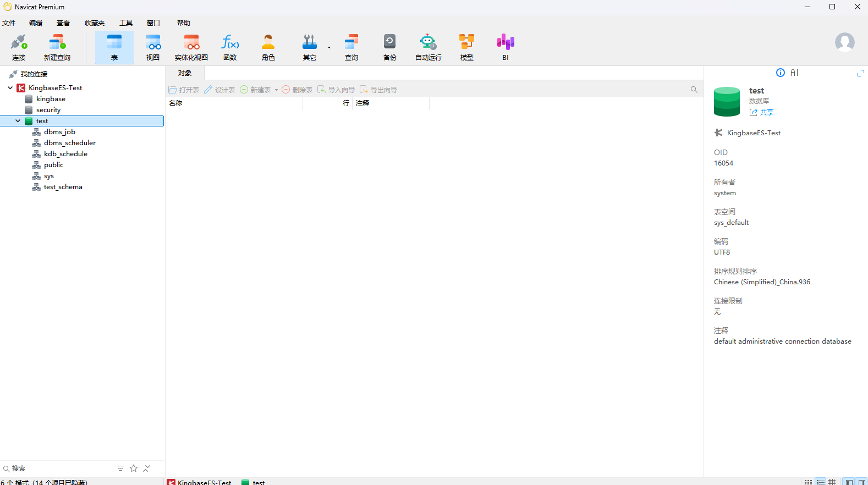
Task: Click the 导入向导 (Import Wizard) button
Action: (x=336, y=90)
